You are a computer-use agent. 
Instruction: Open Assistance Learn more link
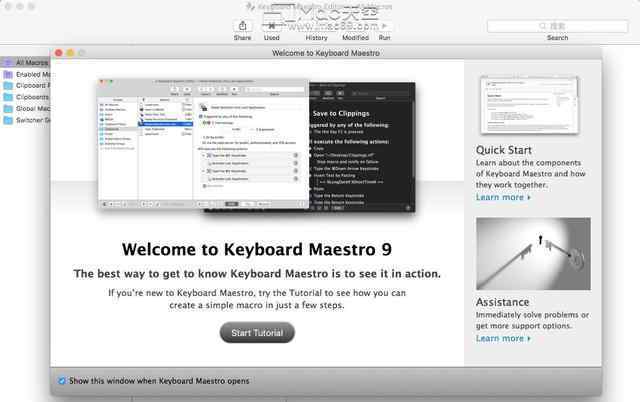coord(503,338)
